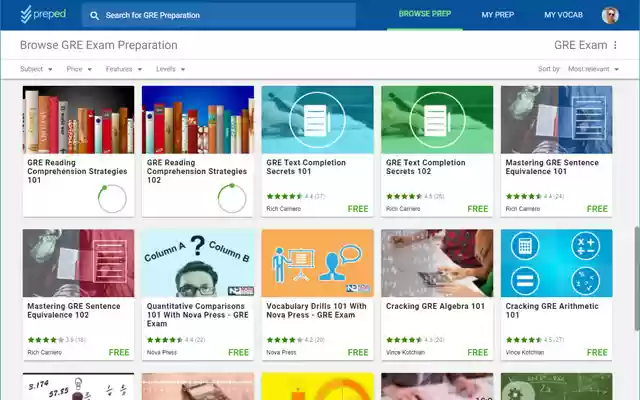Click Vocabulary Drills 101 With Nova Press title
The height and width of the screenshot is (400, 640).
coord(316,311)
